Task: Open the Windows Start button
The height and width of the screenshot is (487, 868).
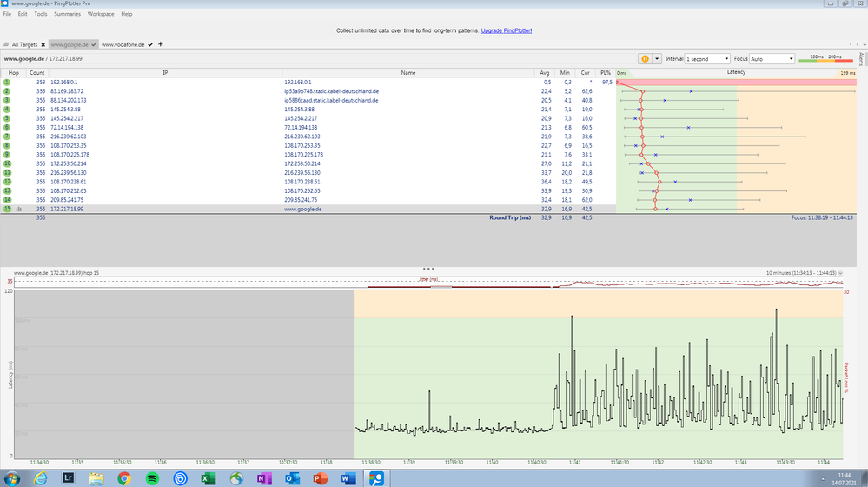Action: click(11, 478)
